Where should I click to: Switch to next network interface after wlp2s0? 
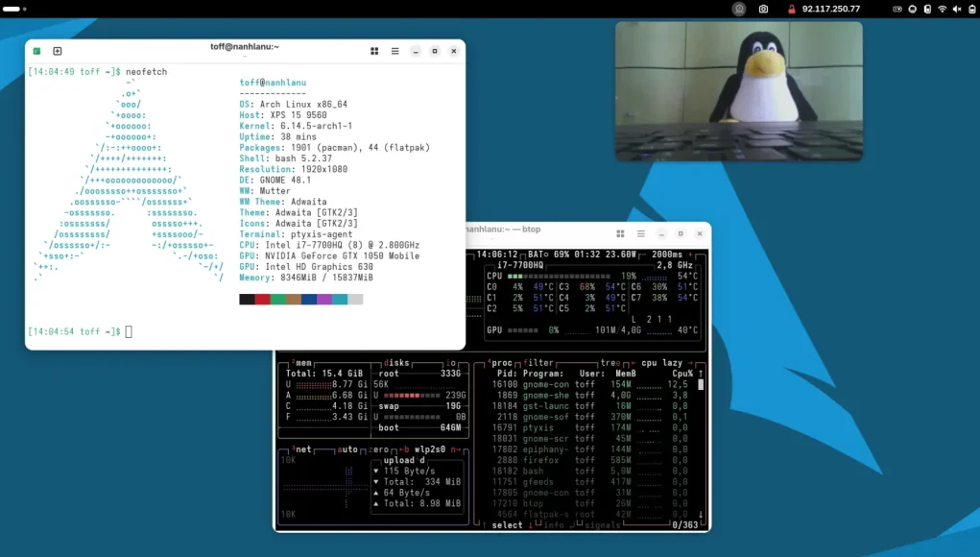456,449
